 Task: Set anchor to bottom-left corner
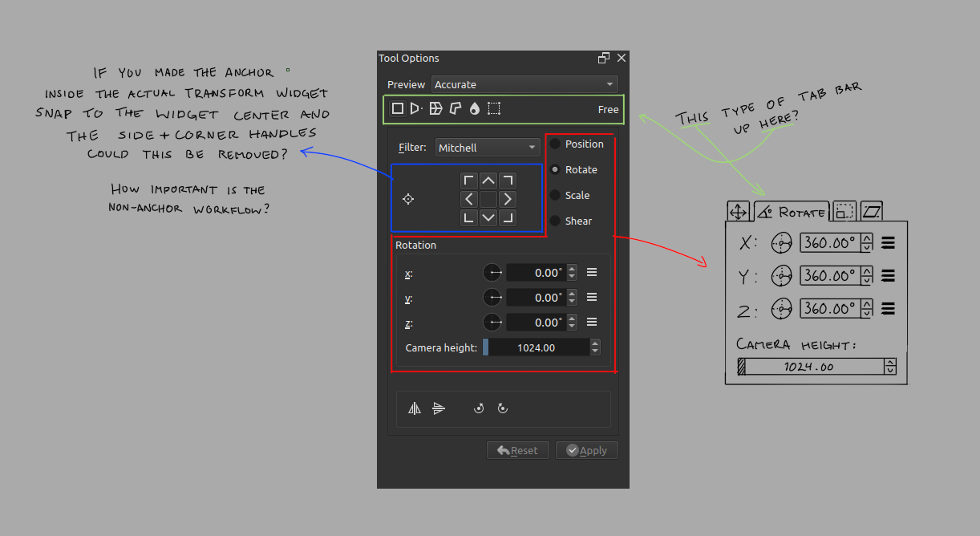469,217
